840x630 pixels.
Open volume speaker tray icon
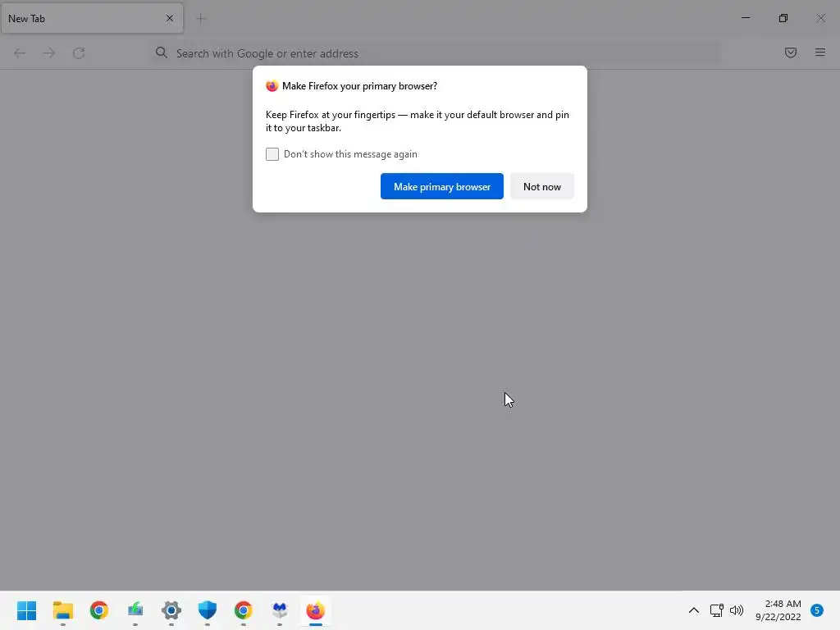tap(737, 610)
